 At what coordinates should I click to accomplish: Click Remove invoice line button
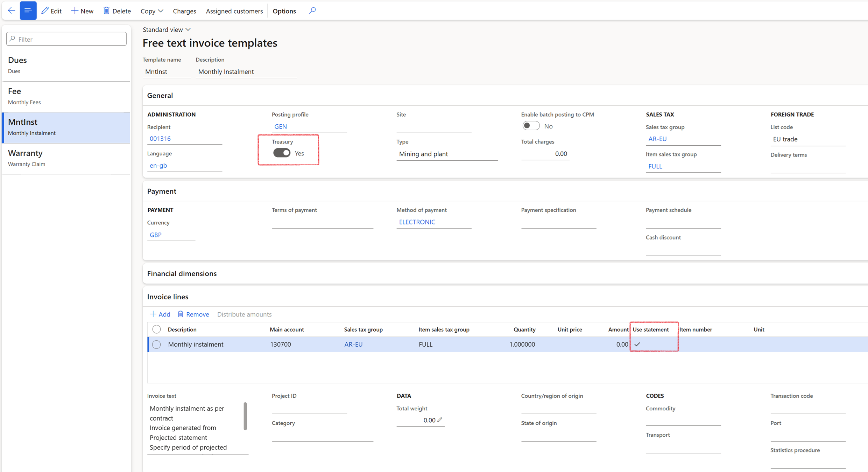coord(193,314)
